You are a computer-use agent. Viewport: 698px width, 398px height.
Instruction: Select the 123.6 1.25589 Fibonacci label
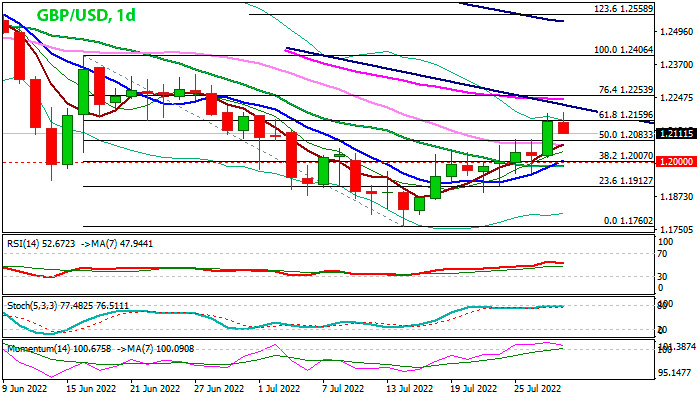coord(624,8)
